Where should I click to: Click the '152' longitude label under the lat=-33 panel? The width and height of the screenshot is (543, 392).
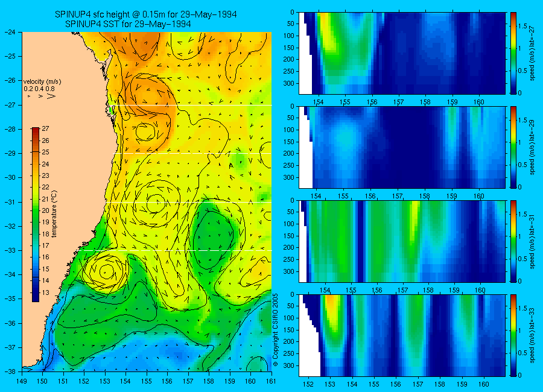point(308,384)
